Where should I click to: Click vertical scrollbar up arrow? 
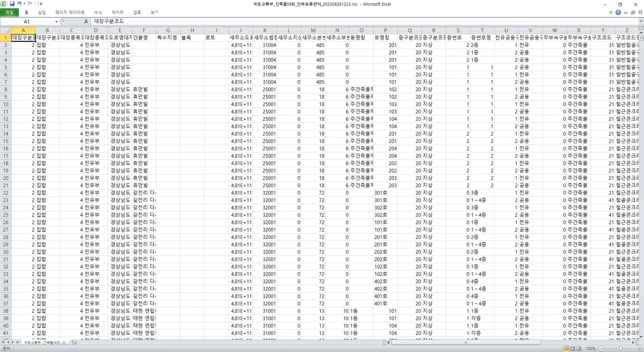click(641, 33)
